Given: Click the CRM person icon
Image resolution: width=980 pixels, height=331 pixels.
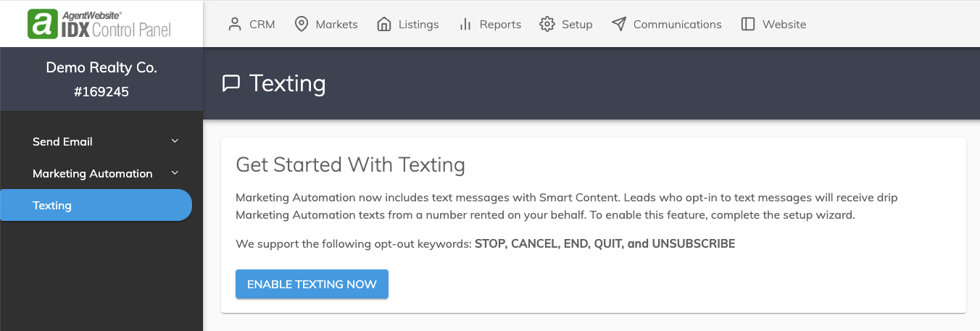Looking at the screenshot, I should click(x=234, y=24).
